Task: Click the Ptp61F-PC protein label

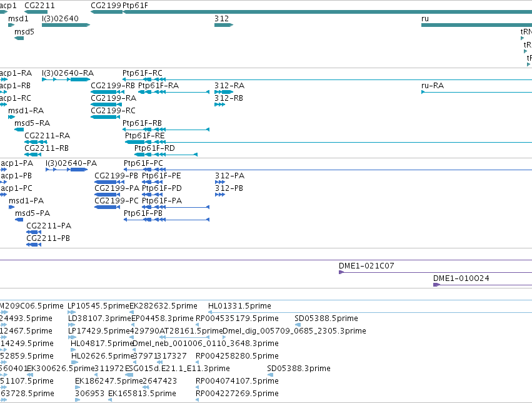Action: click(x=143, y=163)
